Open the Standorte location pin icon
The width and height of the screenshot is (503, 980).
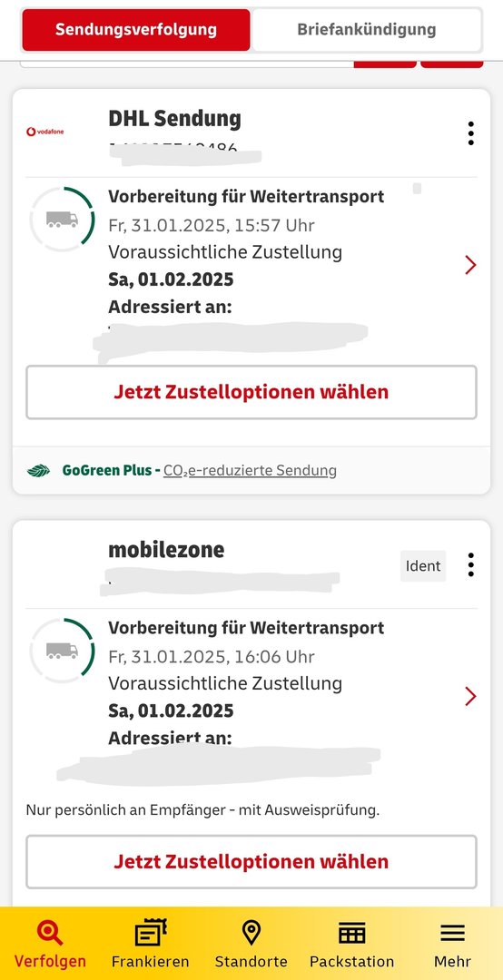(x=251, y=933)
